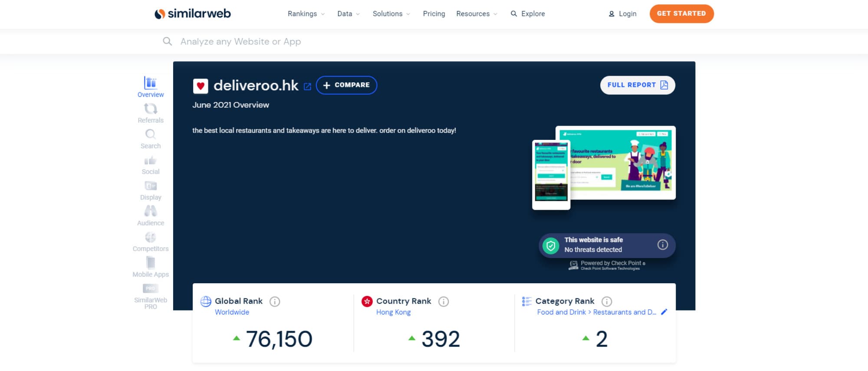This screenshot has width=868, height=371.
Task: Click Powered by Check Point text
Action: (613, 263)
